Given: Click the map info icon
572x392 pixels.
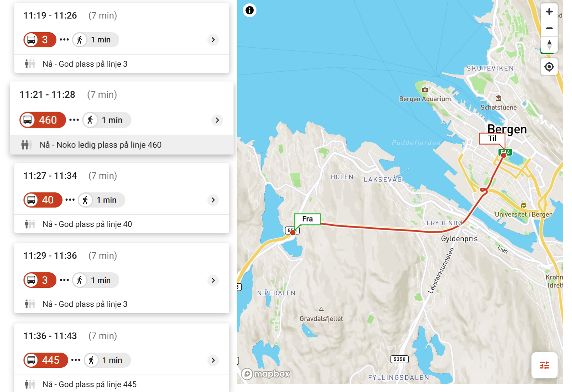Looking at the screenshot, I should (x=249, y=10).
